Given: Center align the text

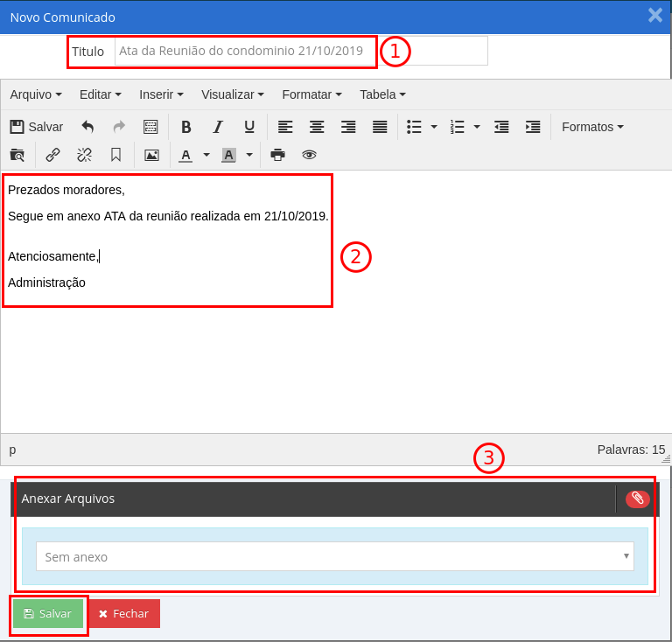Looking at the screenshot, I should tap(317, 127).
